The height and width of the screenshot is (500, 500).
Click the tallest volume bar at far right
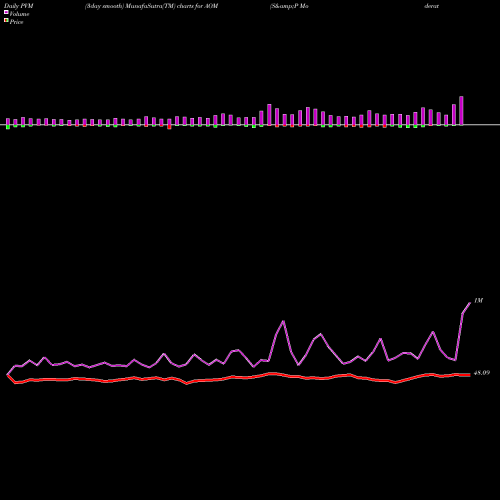pos(461,111)
